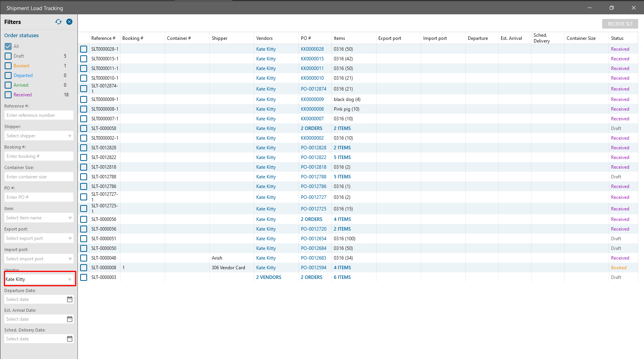
Task: Check the Draft status filter
Action: (x=8, y=56)
